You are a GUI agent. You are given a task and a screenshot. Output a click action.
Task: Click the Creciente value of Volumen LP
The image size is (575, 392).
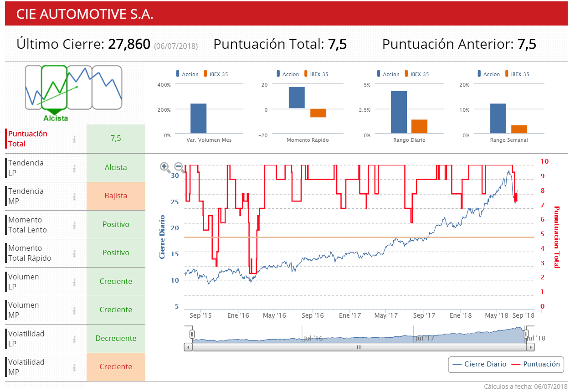(x=116, y=281)
